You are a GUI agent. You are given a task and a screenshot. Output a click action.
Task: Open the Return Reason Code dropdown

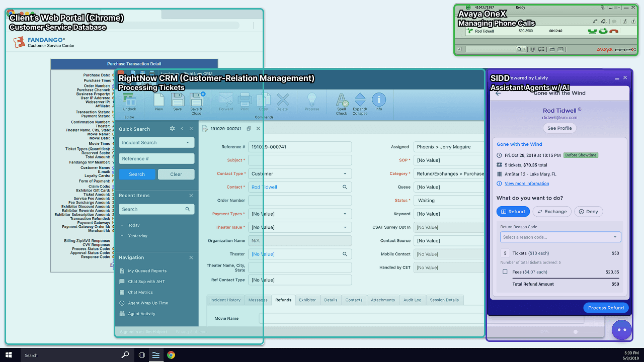pyautogui.click(x=560, y=237)
